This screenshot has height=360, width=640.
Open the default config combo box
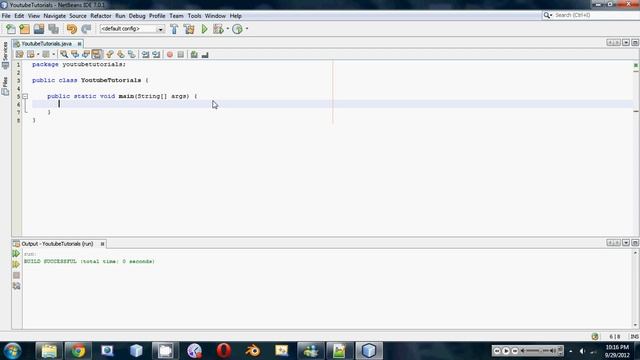click(x=132, y=29)
